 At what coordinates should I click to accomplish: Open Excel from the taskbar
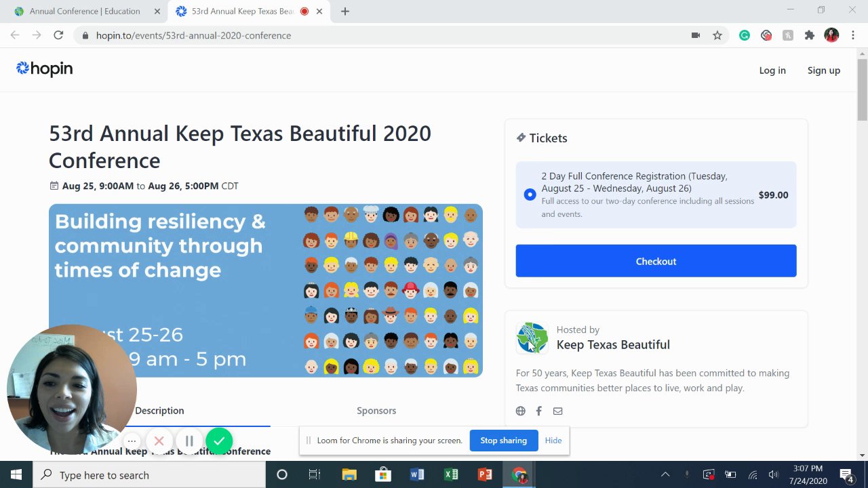[x=451, y=474]
